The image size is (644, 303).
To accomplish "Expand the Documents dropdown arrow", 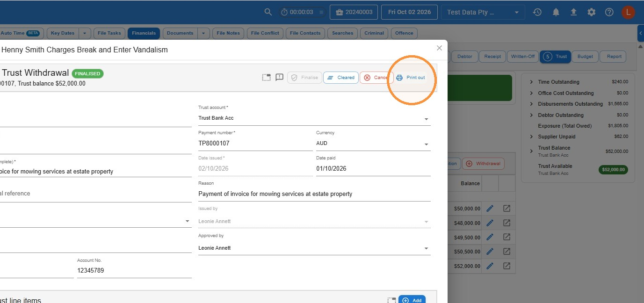I will pos(203,33).
